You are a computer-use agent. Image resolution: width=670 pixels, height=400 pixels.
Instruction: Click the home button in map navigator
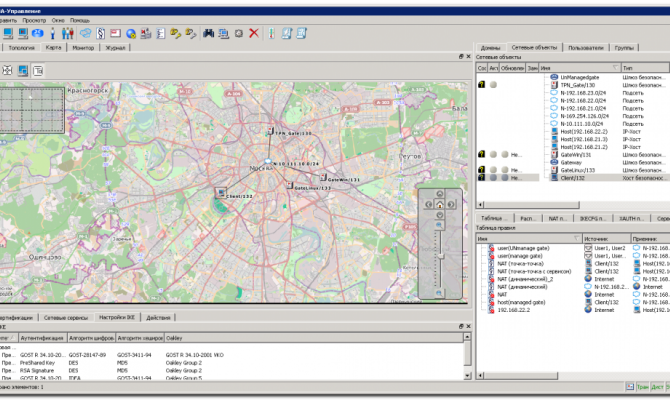[x=439, y=204]
